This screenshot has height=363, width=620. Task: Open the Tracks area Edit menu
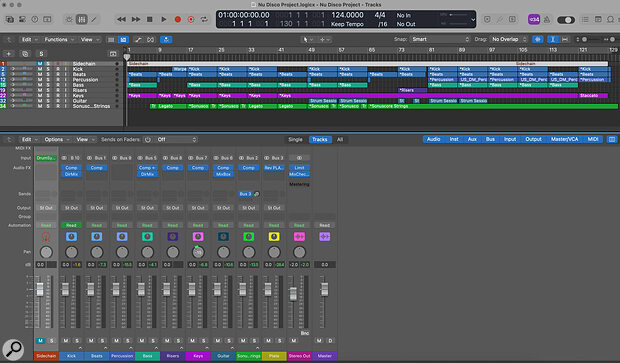29,40
